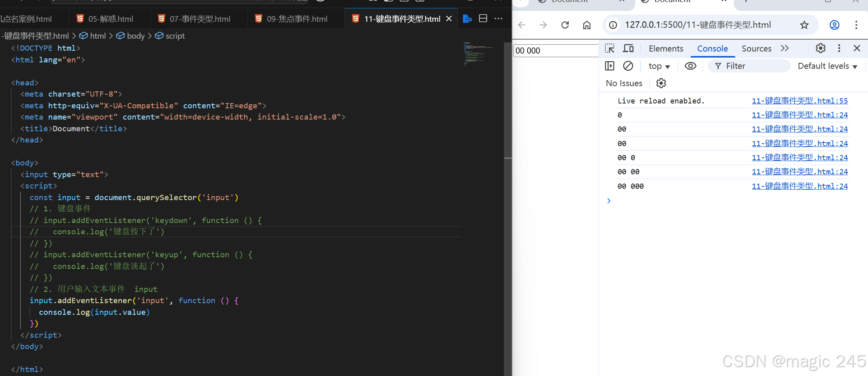This screenshot has height=376, width=868.
Task: Open source link for log '00 000'
Action: [800, 186]
